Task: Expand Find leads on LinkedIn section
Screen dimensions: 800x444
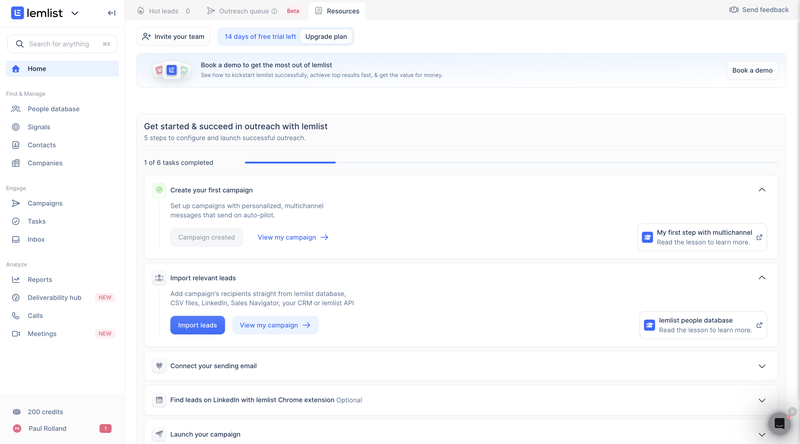Action: click(x=762, y=401)
